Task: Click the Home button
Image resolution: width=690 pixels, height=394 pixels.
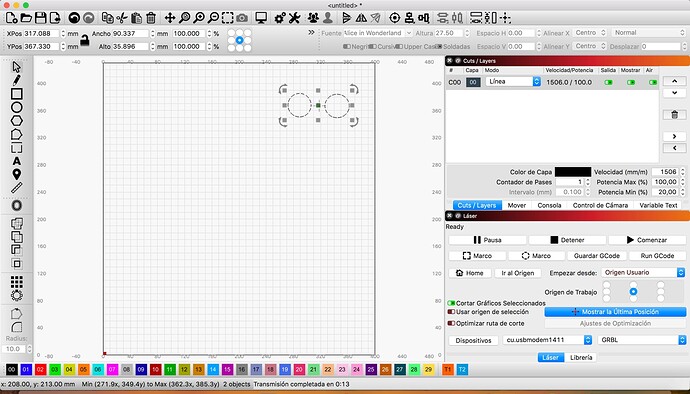Action: pos(470,273)
